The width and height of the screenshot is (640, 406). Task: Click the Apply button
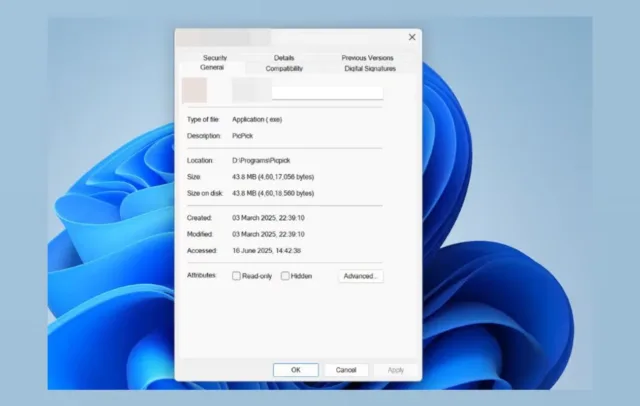point(396,370)
